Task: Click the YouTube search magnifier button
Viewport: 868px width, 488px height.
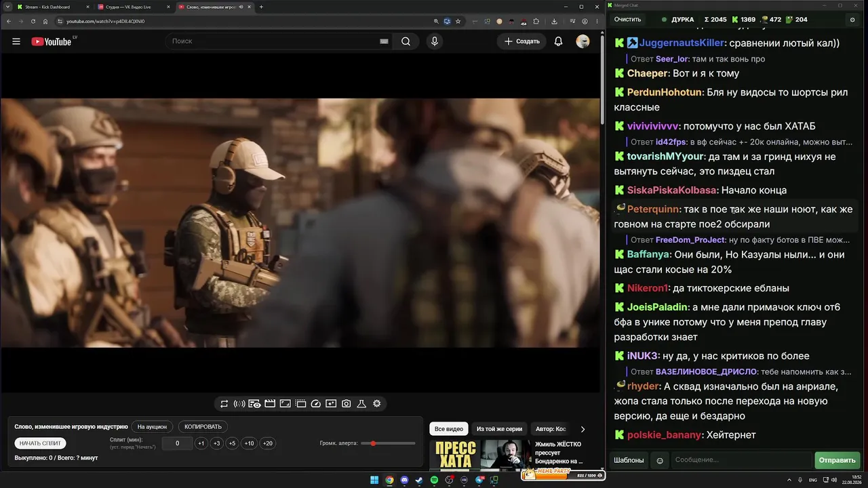Action: pos(406,41)
